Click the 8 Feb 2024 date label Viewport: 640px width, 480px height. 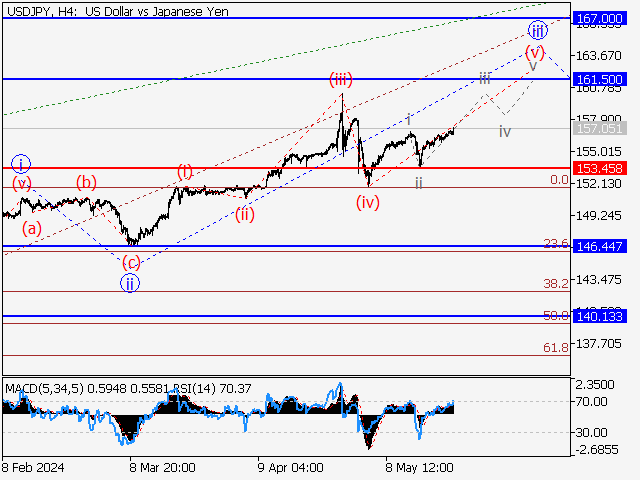pos(33,467)
